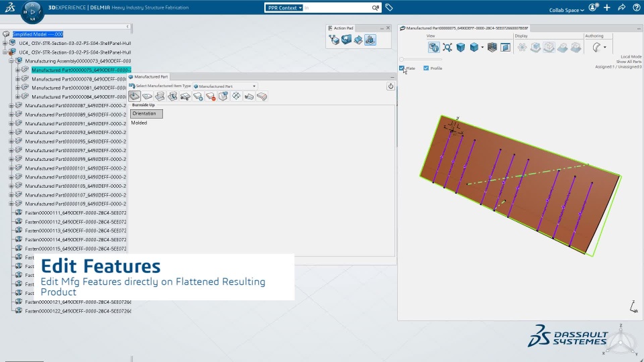644x362 pixels.
Task: Select Manufactured Part00000081 tree row
Action: pos(79,88)
